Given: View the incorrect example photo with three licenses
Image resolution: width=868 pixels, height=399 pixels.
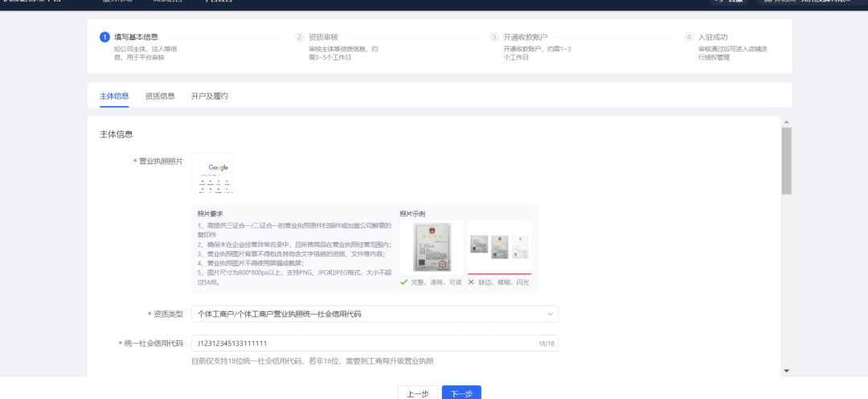Looking at the screenshot, I should point(499,246).
